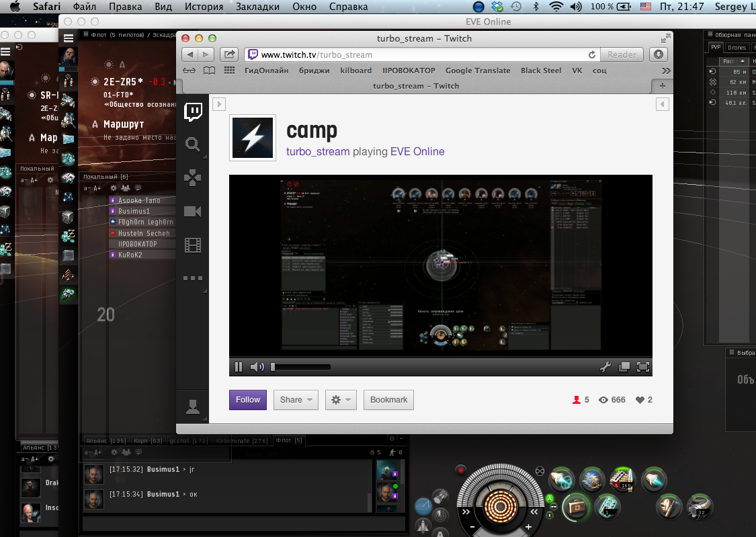Open the История menu
Screen dimensions: 756x537
coord(204,7)
